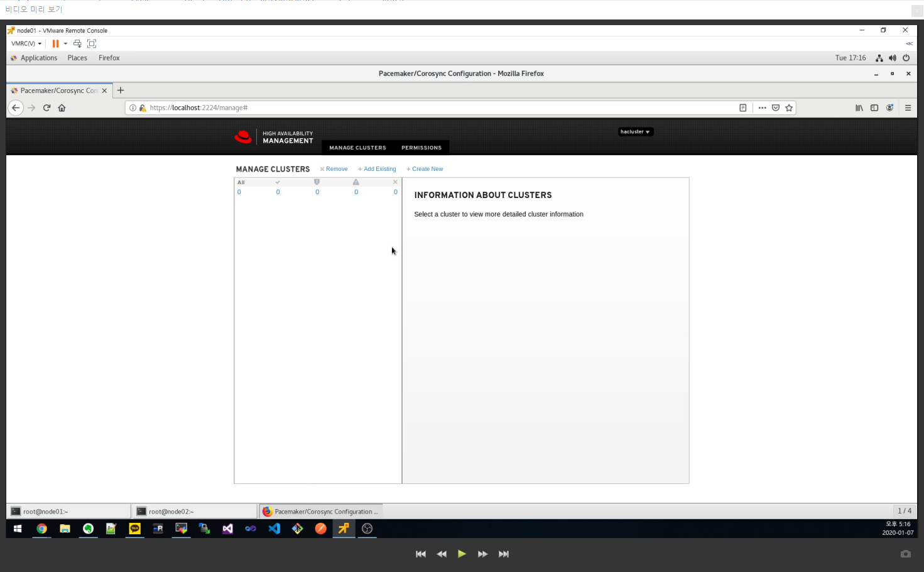Click the GNOME clock Tue 17:16
This screenshot has width=924, height=572.
pos(851,58)
